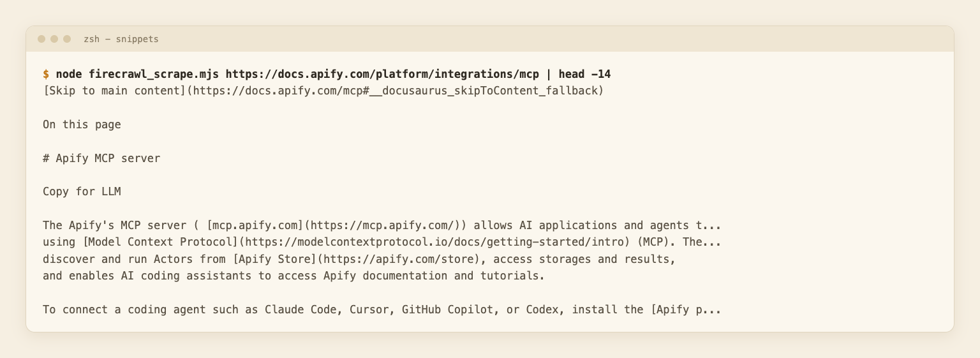
Task: Click "firecrawl_scrape.mjs" in the command line
Action: [154, 74]
